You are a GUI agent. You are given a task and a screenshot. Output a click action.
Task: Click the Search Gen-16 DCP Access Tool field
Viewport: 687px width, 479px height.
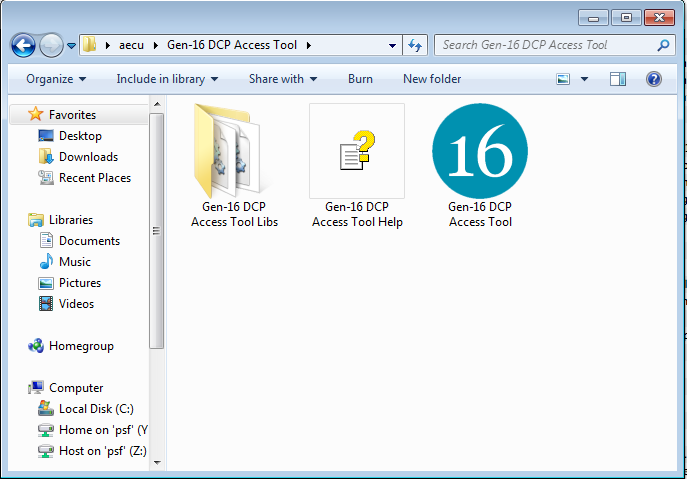545,45
